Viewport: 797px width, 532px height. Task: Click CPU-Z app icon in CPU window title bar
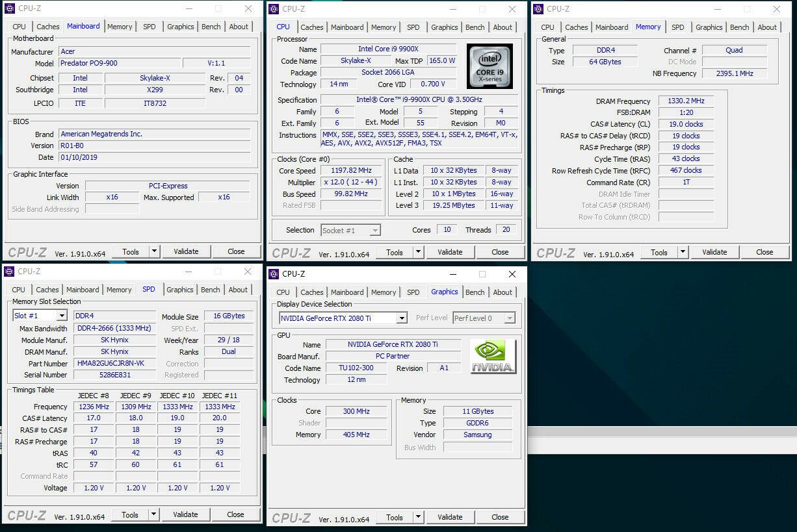(x=274, y=9)
